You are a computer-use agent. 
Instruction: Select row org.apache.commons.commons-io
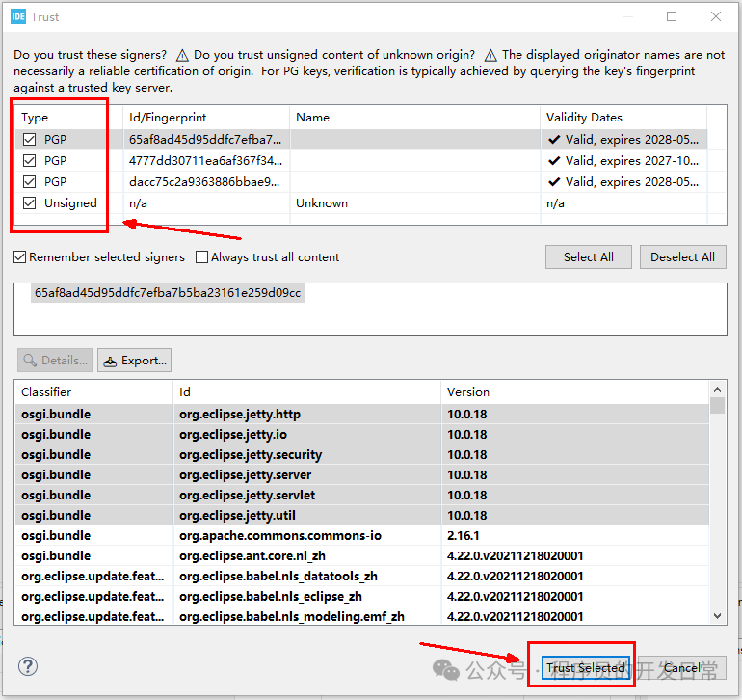pos(362,536)
